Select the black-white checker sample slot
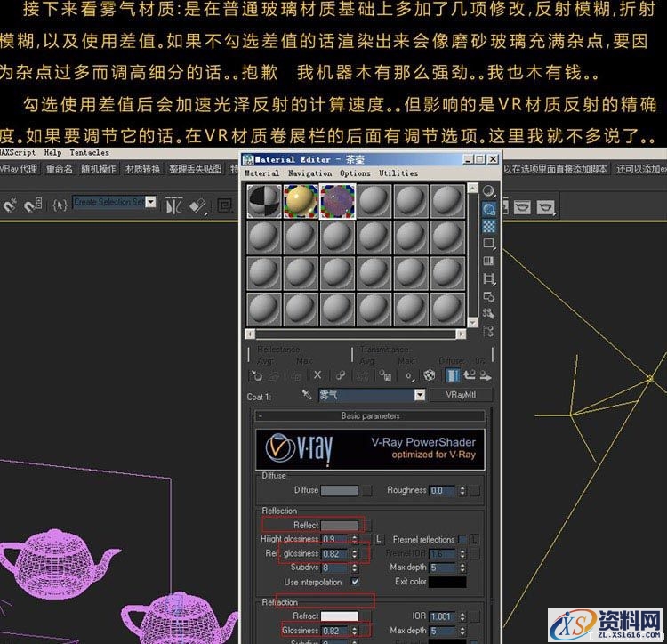 click(264, 201)
